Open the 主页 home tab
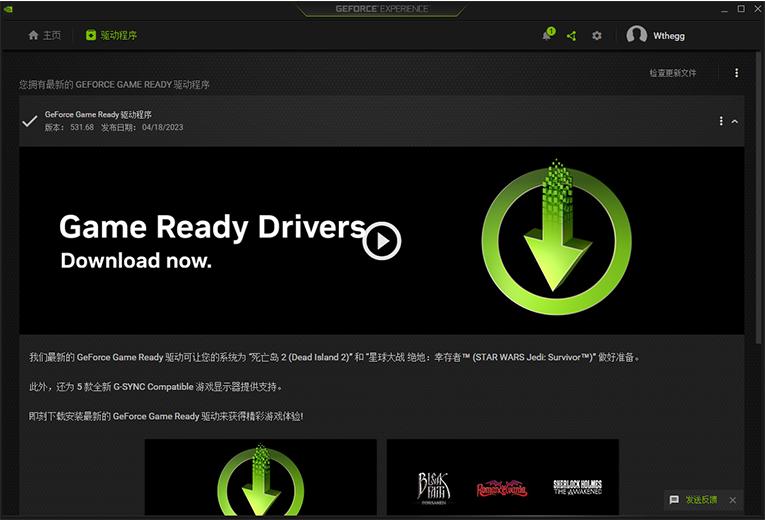 pos(44,35)
